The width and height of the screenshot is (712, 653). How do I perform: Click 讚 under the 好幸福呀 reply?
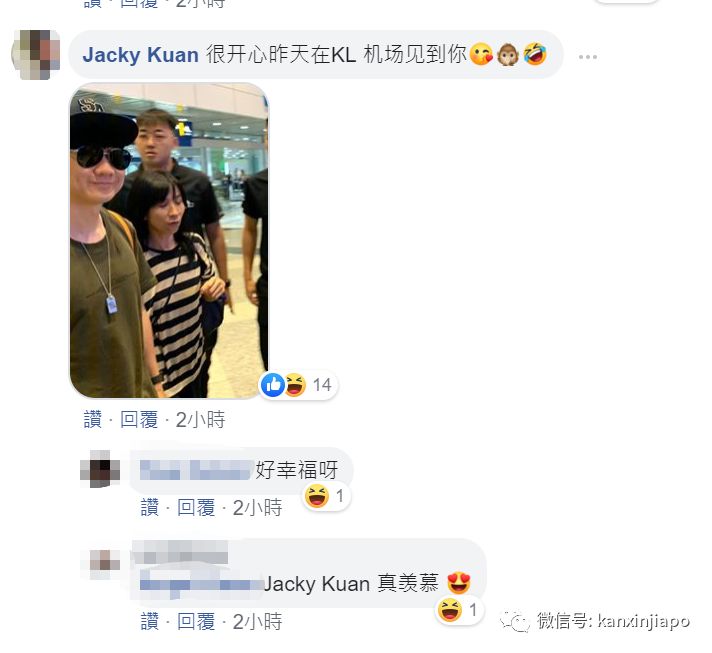point(150,507)
